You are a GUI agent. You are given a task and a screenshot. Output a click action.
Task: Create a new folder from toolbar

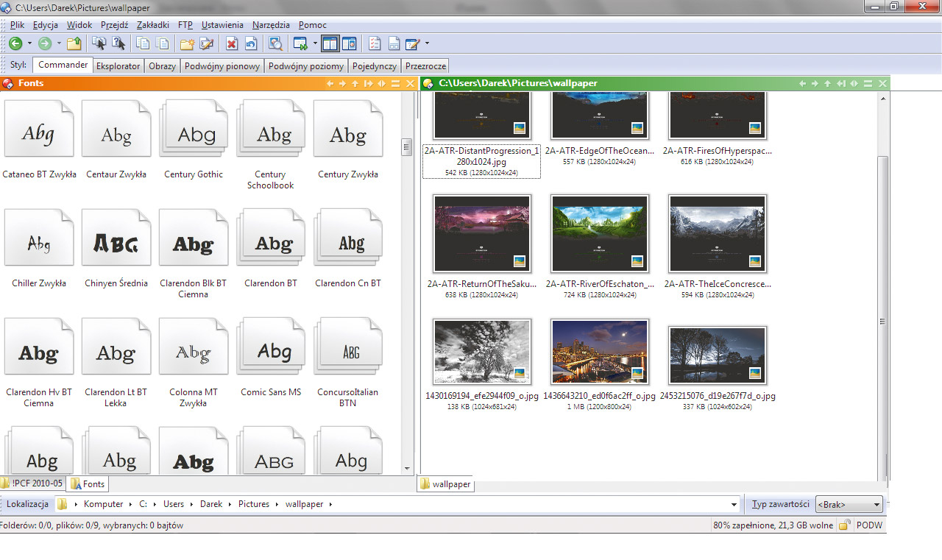point(187,43)
